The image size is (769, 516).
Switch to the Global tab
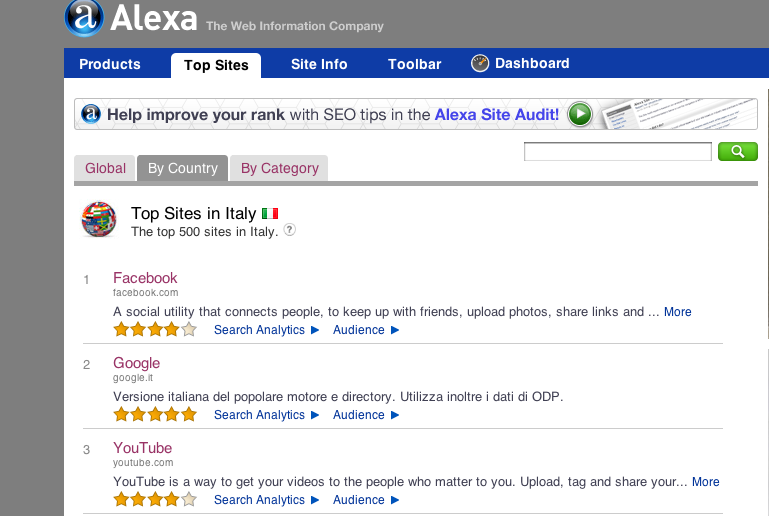pos(105,168)
